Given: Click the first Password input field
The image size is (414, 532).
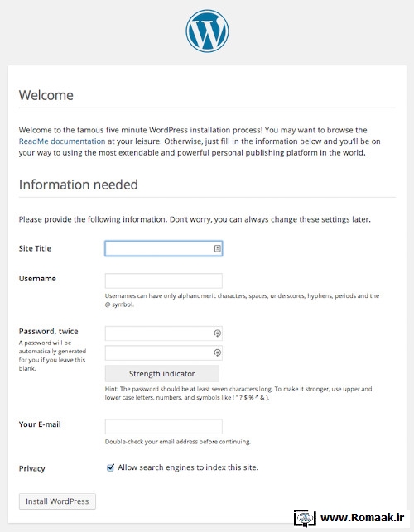Looking at the screenshot, I should pos(164,333).
